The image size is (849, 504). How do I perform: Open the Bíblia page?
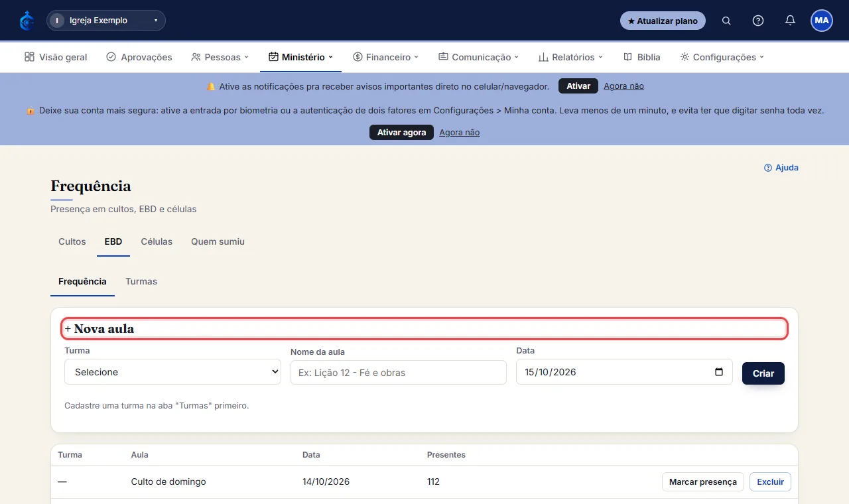pos(642,57)
